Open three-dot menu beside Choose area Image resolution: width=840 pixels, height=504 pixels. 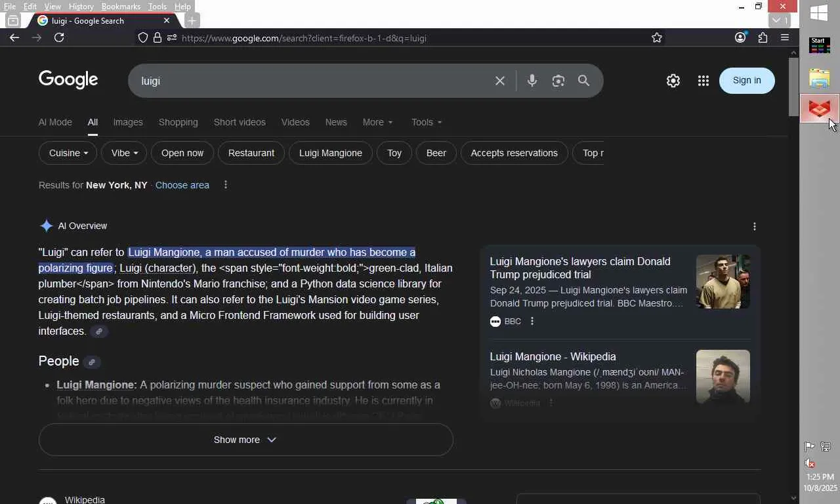[x=226, y=185]
